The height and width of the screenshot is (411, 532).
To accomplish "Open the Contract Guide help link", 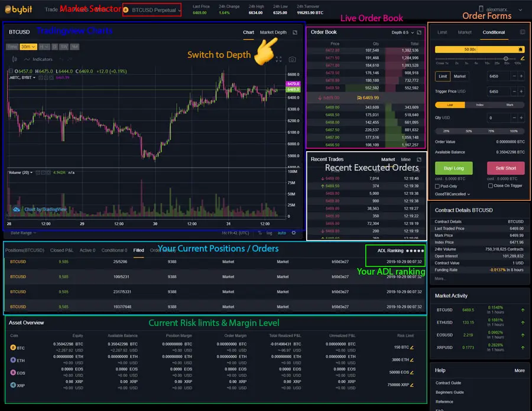I will point(448,383).
